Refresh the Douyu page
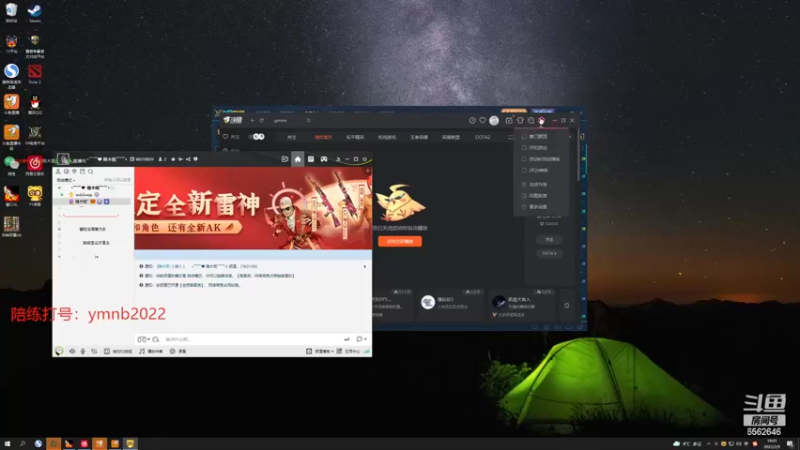 coord(262,120)
